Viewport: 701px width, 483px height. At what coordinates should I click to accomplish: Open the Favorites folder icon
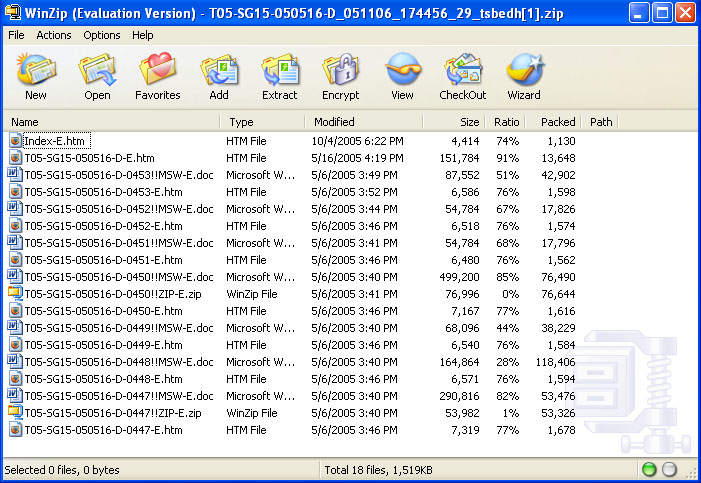157,69
